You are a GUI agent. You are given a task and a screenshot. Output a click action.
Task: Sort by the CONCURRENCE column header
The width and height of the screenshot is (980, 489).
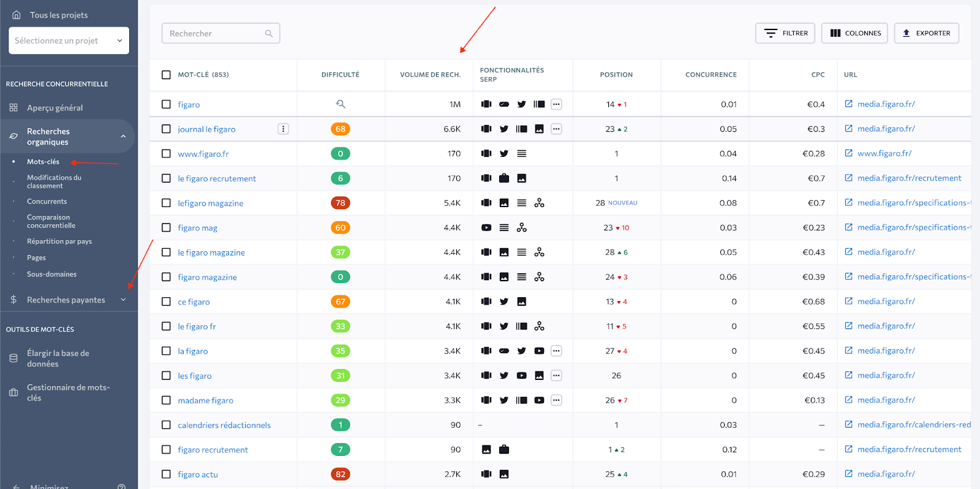[x=711, y=75]
